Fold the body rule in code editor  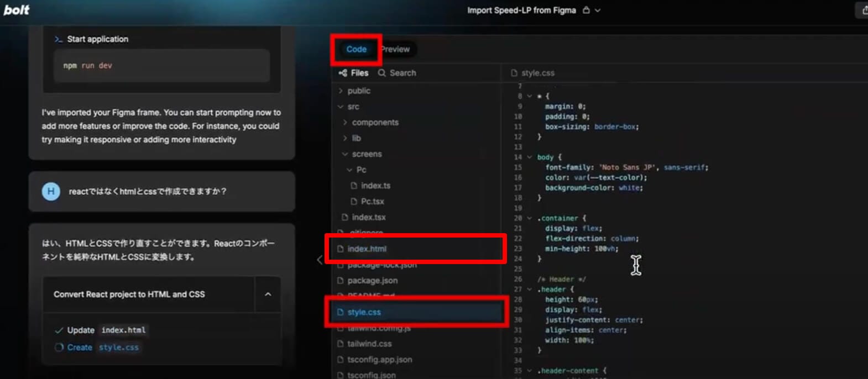(x=529, y=157)
